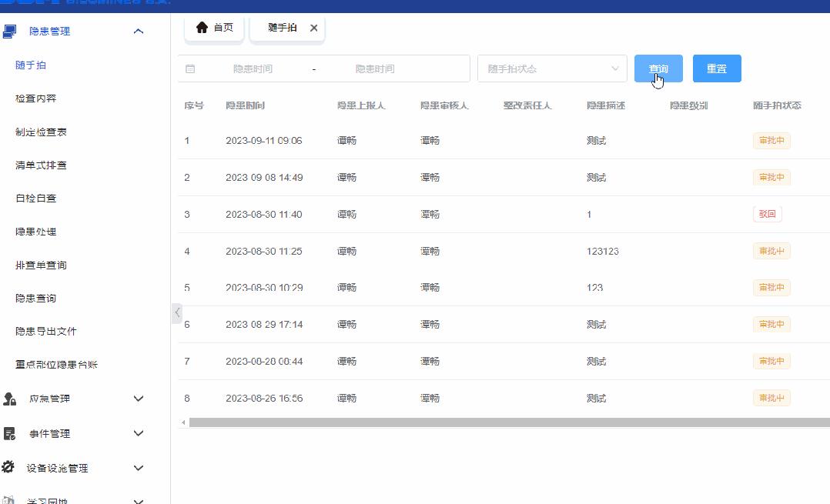830x504 pixels.
Task: Click the 隐患时间 start date input
Action: click(254, 68)
